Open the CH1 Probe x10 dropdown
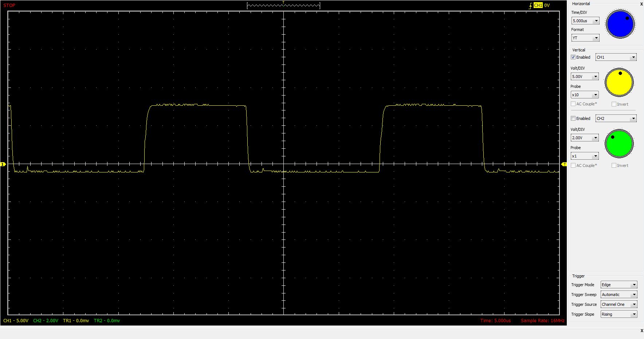The width and height of the screenshot is (644, 339). pos(585,95)
